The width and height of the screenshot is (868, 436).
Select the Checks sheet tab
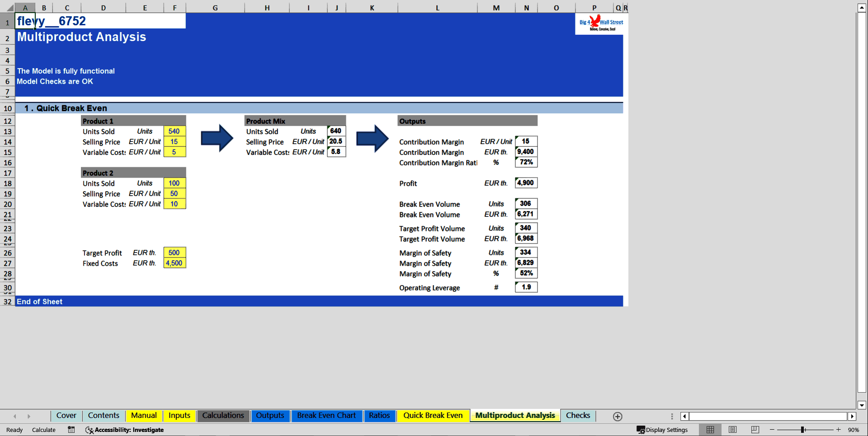(x=578, y=416)
